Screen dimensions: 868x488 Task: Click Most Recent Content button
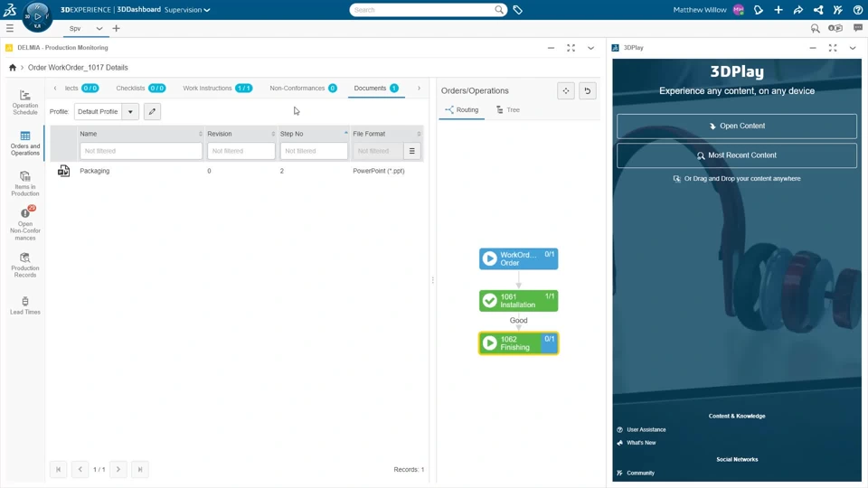click(x=737, y=155)
